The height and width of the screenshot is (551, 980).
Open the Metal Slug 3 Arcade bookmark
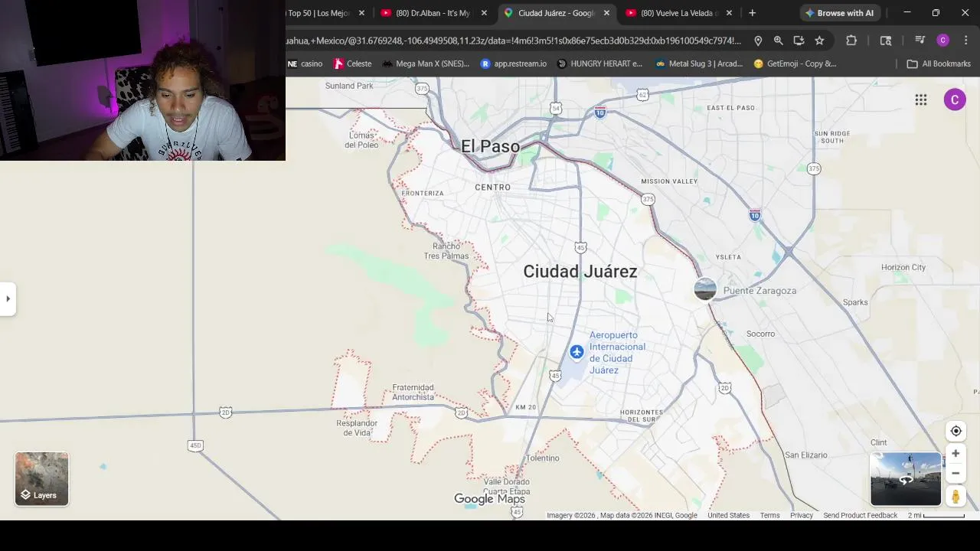(699, 64)
